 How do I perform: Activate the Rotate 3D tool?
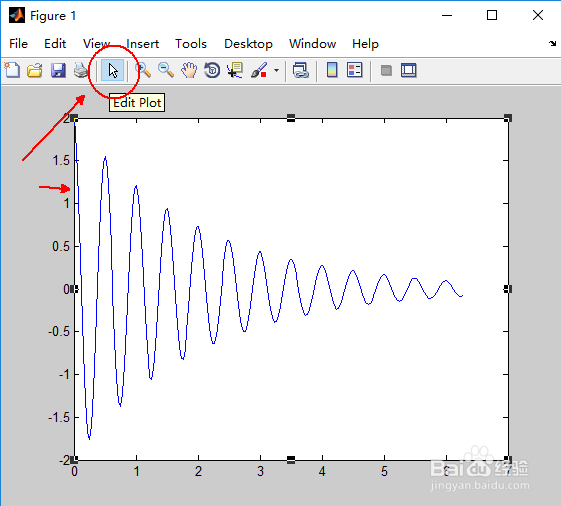click(212, 70)
